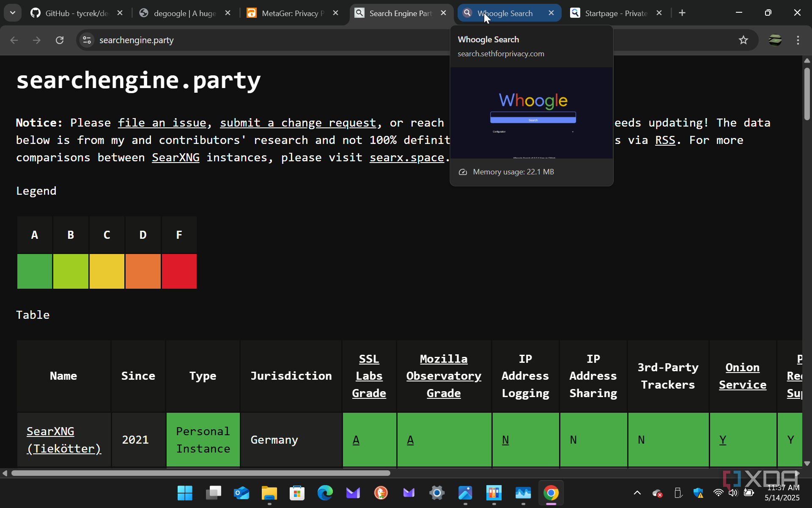Click the green A grade swatch

[35, 271]
